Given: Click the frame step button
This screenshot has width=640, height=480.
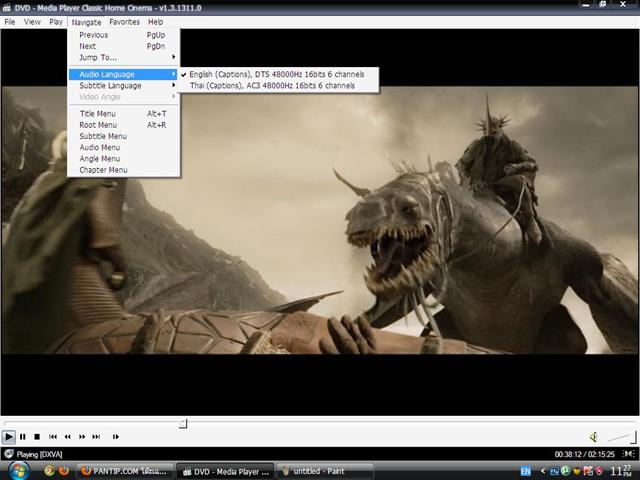Looking at the screenshot, I should (116, 437).
